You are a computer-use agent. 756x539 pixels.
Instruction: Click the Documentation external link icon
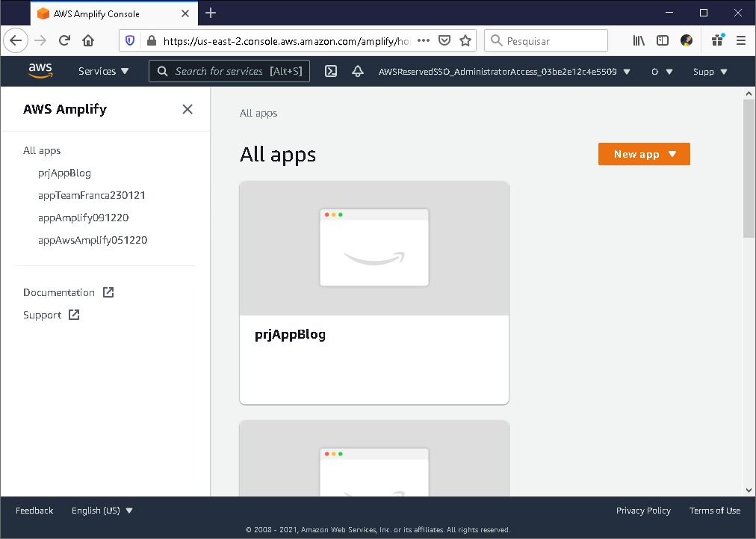click(108, 292)
